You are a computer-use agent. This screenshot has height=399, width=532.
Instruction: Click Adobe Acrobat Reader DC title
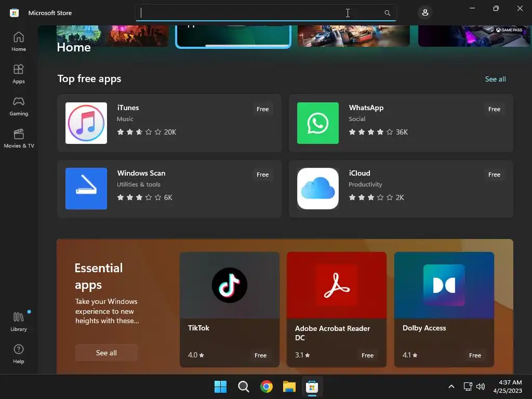(332, 333)
